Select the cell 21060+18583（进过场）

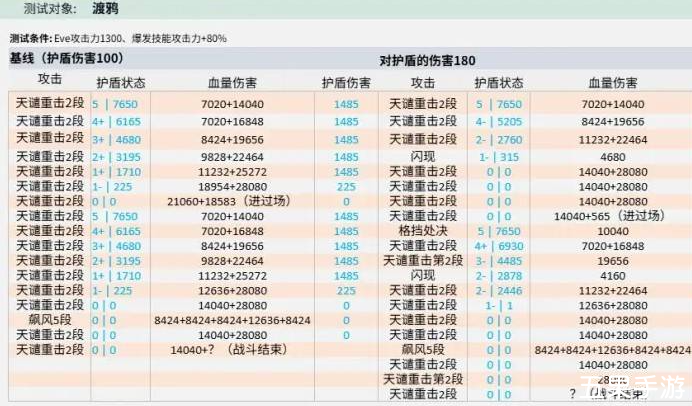(229, 201)
